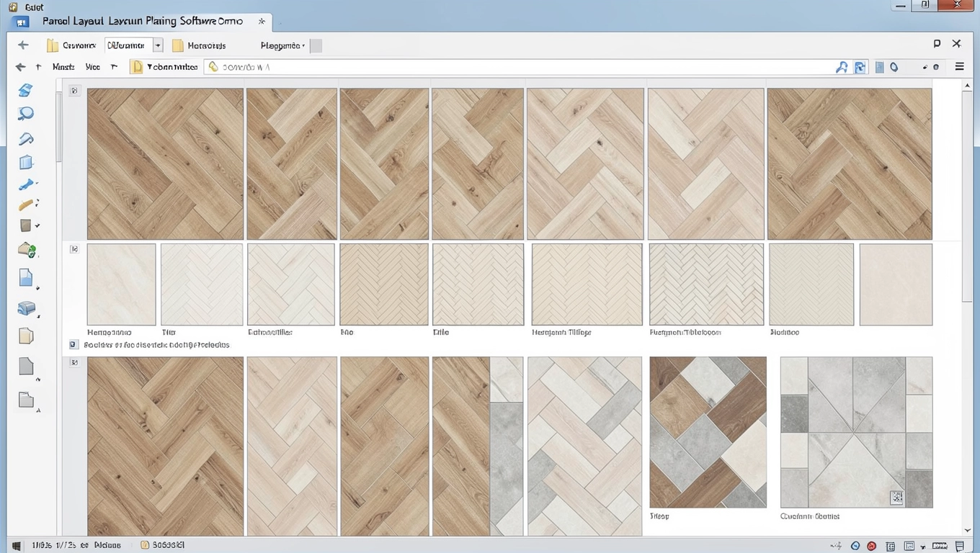The height and width of the screenshot is (553, 980).
Task: Select the plain cream swatch at row end
Action: (896, 284)
